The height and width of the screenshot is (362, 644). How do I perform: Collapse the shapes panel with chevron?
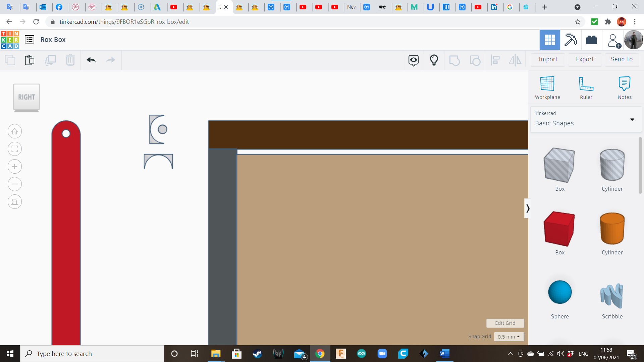pos(528,208)
